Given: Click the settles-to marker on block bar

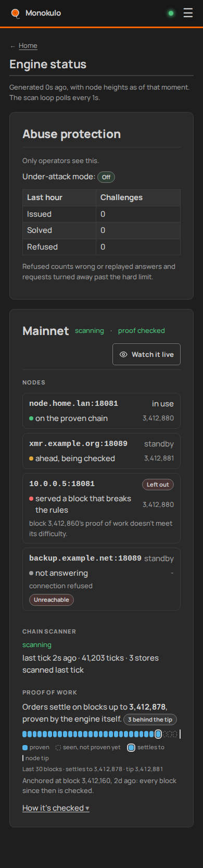Looking at the screenshot, I should tap(158, 734).
